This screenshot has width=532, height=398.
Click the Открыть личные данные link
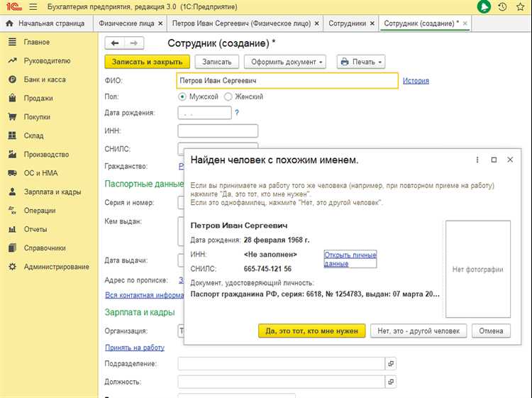tap(350, 259)
